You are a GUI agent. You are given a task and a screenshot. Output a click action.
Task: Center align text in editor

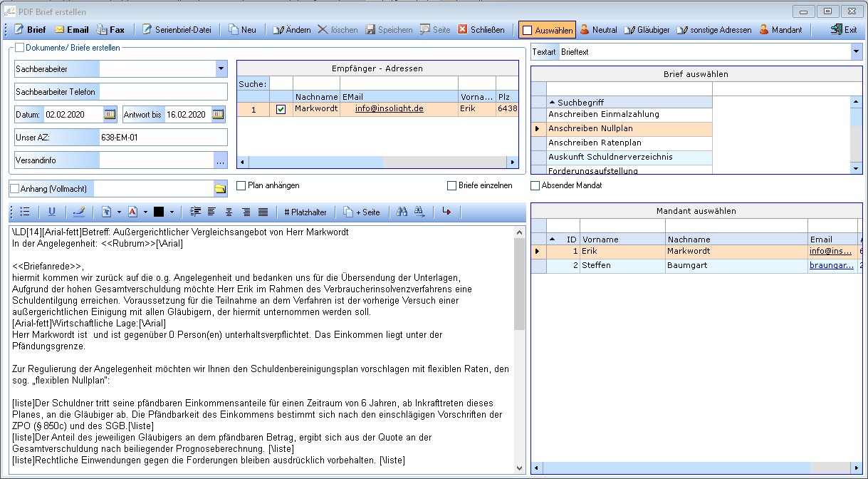pyautogui.click(x=229, y=212)
